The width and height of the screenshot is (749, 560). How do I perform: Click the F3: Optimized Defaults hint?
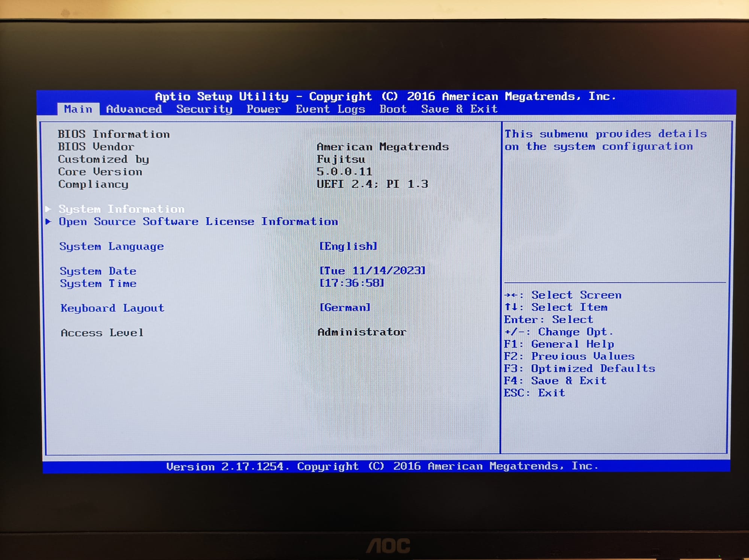click(x=580, y=368)
